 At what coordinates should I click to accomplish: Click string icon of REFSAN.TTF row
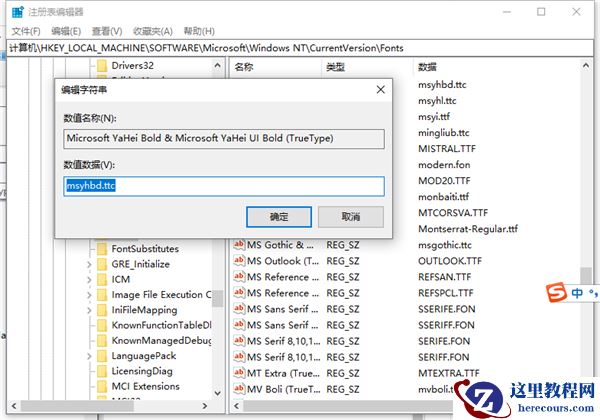point(239,277)
